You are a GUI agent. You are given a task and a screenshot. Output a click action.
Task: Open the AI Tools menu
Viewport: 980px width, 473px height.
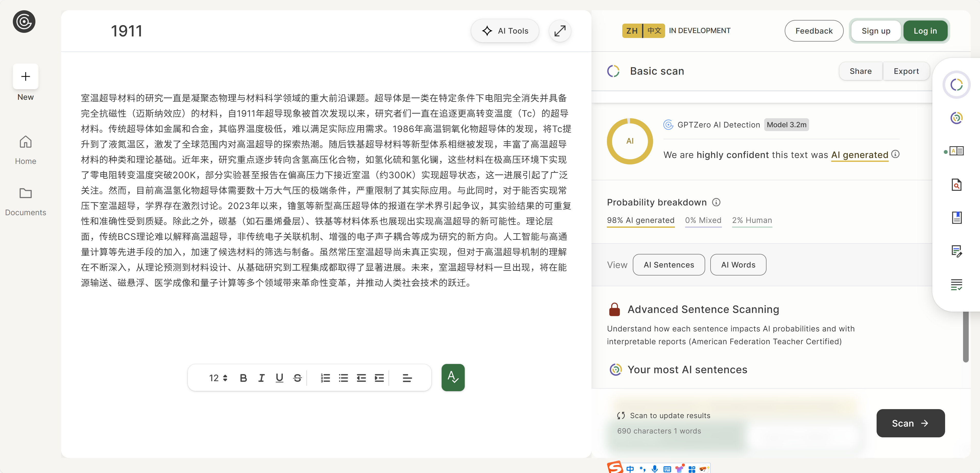click(505, 31)
